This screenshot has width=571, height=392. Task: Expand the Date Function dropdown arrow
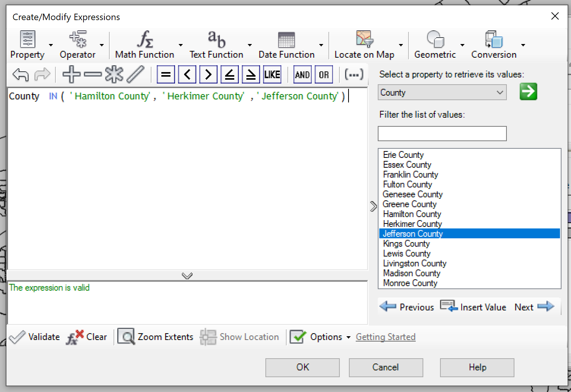click(x=321, y=44)
